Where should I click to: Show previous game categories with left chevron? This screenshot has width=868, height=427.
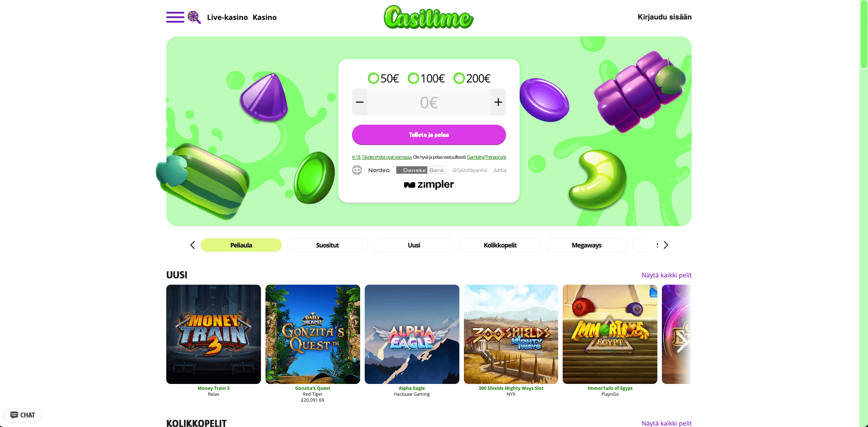(x=193, y=245)
